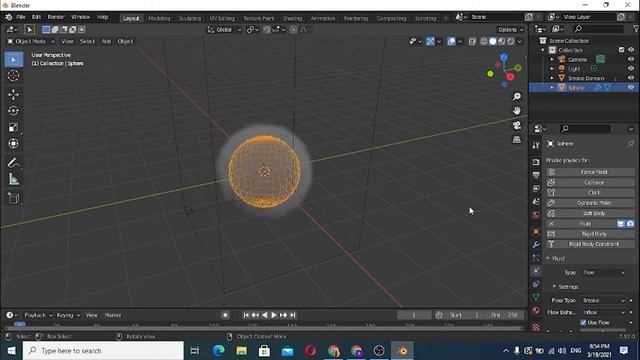The width and height of the screenshot is (640, 360).
Task: Toggle Fluid show in render camera button
Action: [x=630, y=224]
